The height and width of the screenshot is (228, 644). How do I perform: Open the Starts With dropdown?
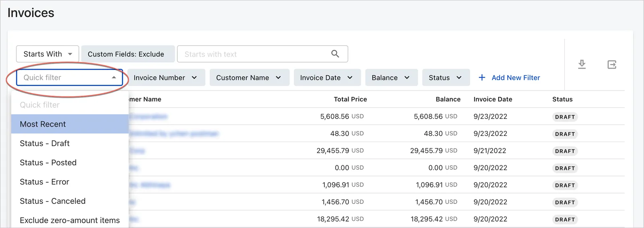pos(47,54)
